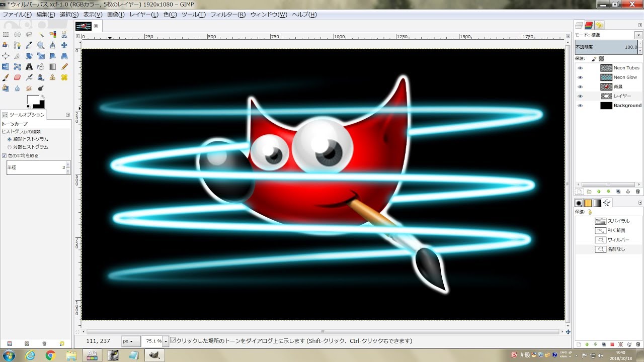Image resolution: width=644 pixels, height=362 pixels.
Task: Open the レイヤー menu in menu bar
Action: [x=144, y=15]
